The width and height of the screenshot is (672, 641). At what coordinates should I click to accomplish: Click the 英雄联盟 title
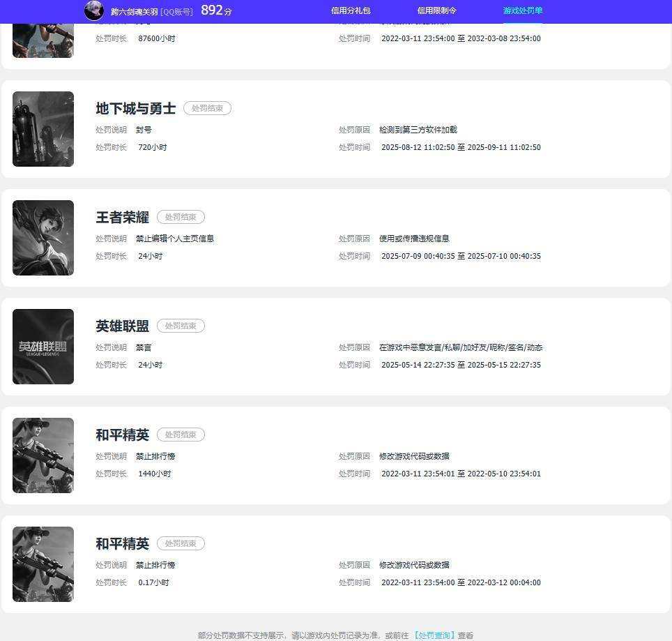123,326
